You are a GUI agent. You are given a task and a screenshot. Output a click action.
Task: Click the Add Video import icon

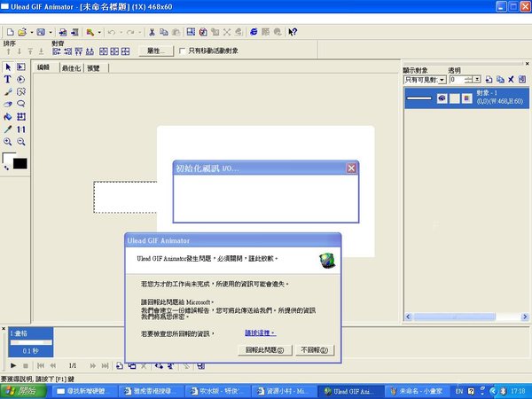(x=74, y=32)
